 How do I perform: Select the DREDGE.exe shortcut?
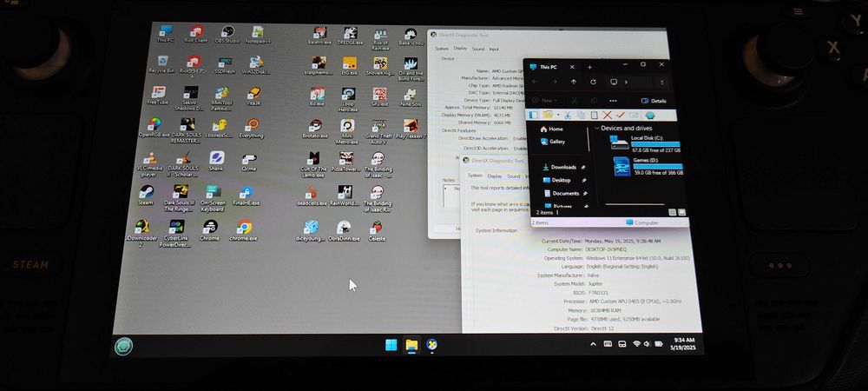point(350,36)
